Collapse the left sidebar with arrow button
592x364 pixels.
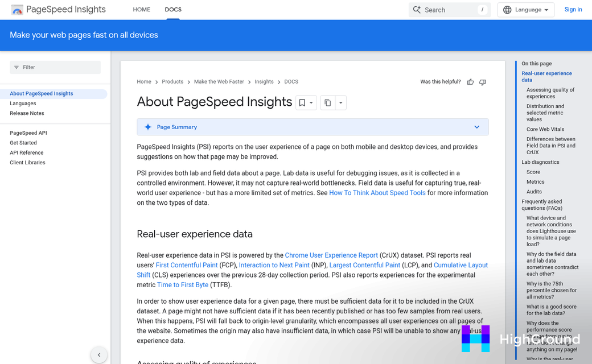click(x=99, y=355)
